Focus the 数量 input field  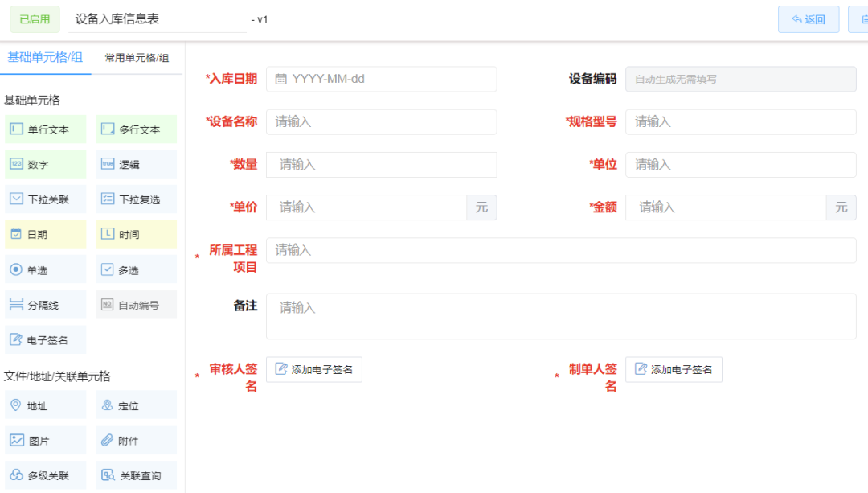pos(382,165)
